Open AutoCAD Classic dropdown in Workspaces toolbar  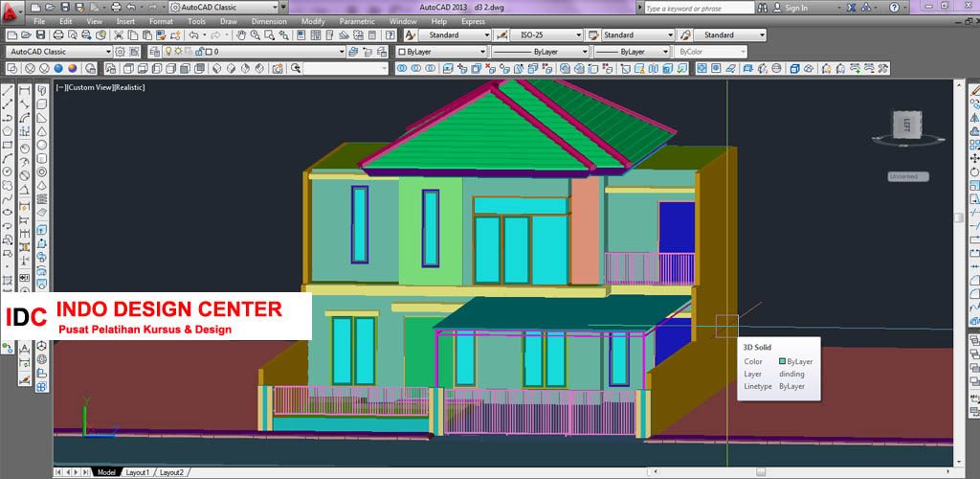(x=59, y=52)
